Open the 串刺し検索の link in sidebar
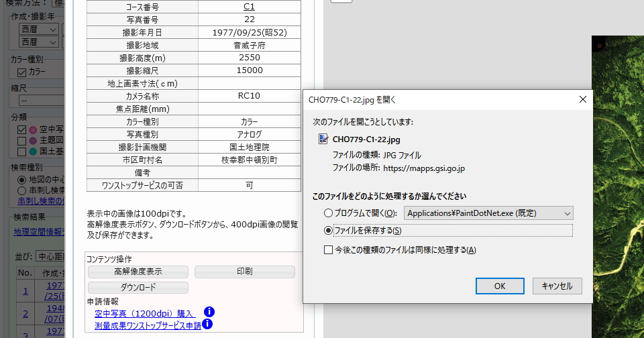644x338 pixels. click(x=41, y=201)
